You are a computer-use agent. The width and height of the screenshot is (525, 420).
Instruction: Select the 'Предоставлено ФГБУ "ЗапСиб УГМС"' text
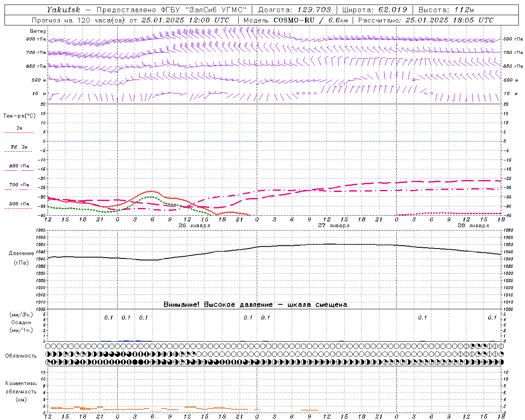[x=171, y=10]
